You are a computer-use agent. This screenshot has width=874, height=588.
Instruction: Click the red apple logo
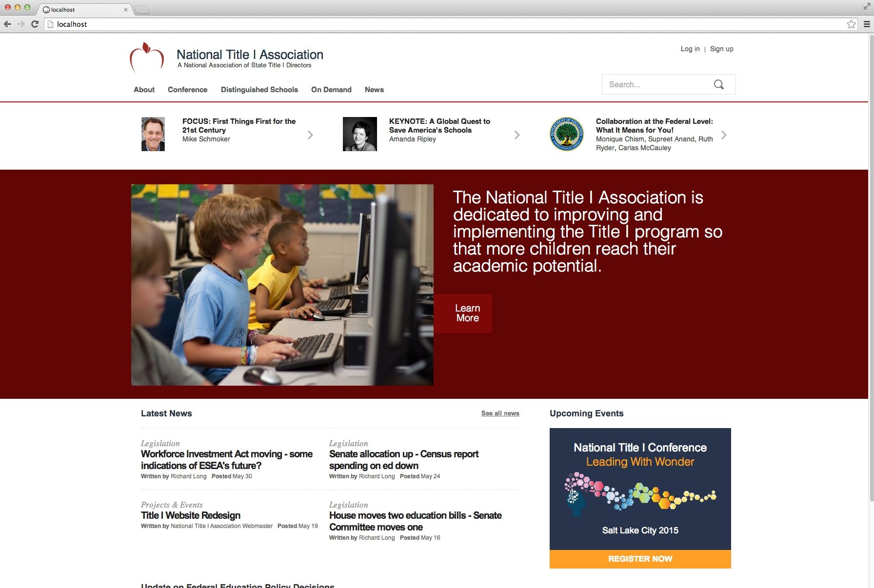146,57
